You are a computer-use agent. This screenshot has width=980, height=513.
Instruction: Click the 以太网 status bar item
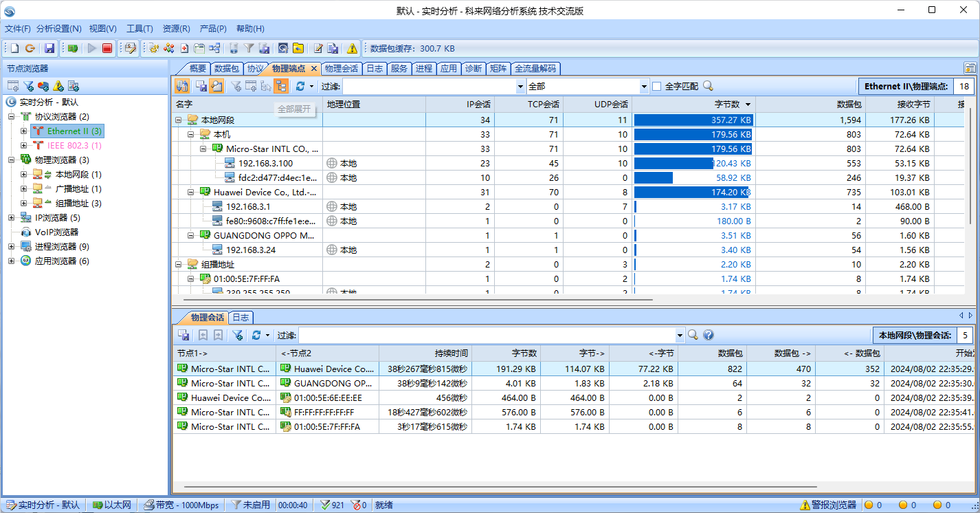click(111, 505)
